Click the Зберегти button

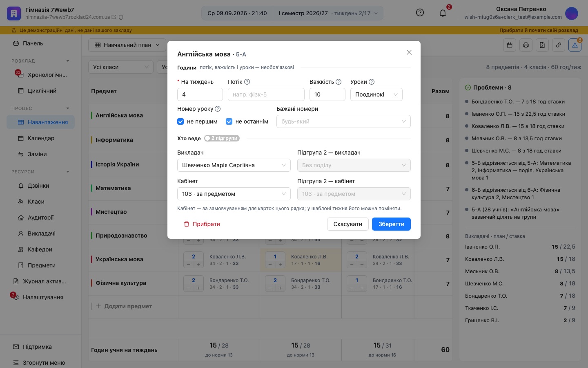(391, 224)
